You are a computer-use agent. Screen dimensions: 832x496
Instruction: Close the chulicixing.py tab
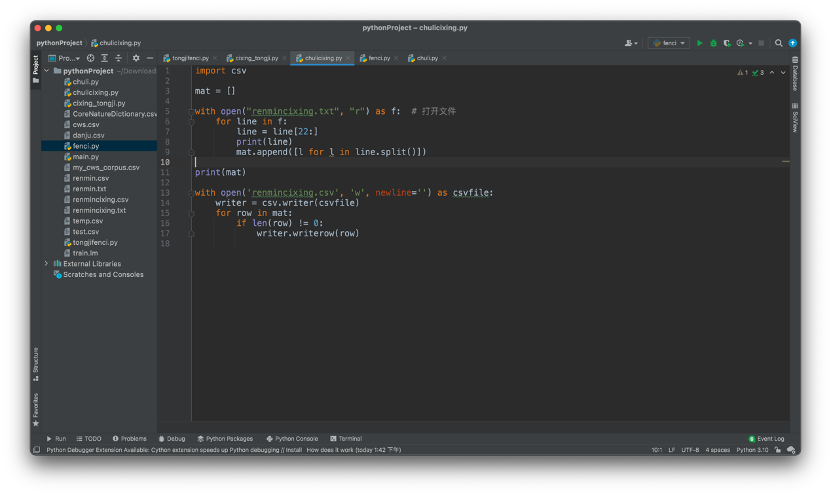click(x=348, y=58)
